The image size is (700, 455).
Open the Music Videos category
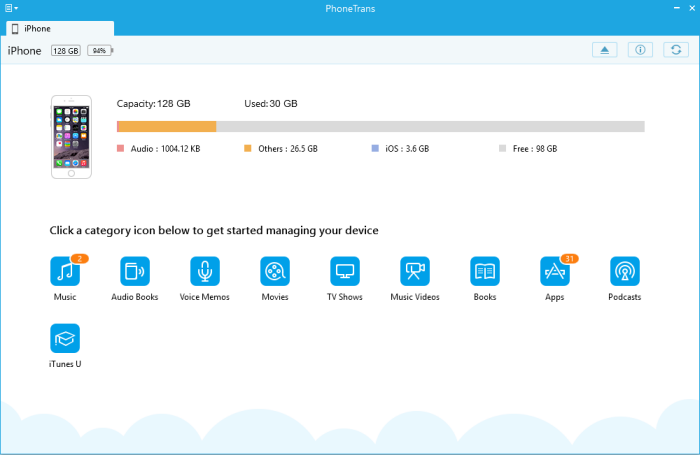pyautogui.click(x=415, y=271)
